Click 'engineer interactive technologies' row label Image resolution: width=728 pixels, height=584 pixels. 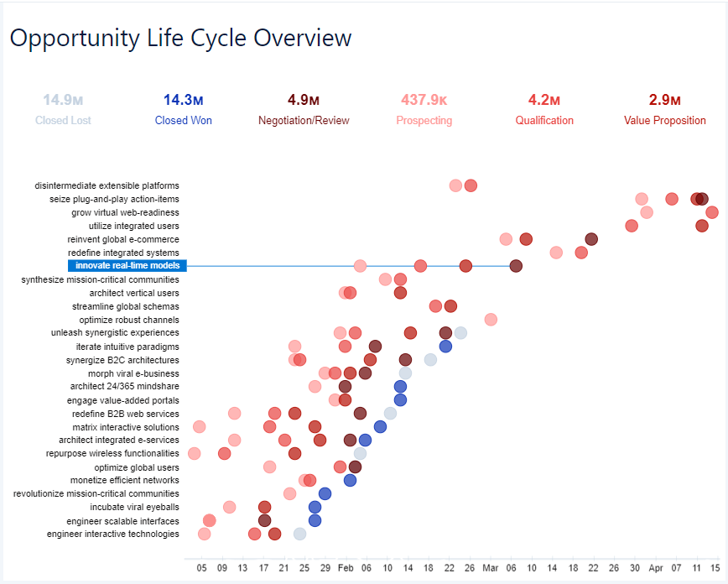[x=112, y=534]
